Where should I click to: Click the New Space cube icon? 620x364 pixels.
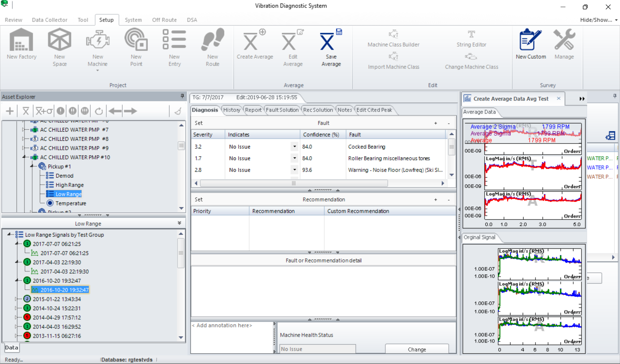[59, 40]
